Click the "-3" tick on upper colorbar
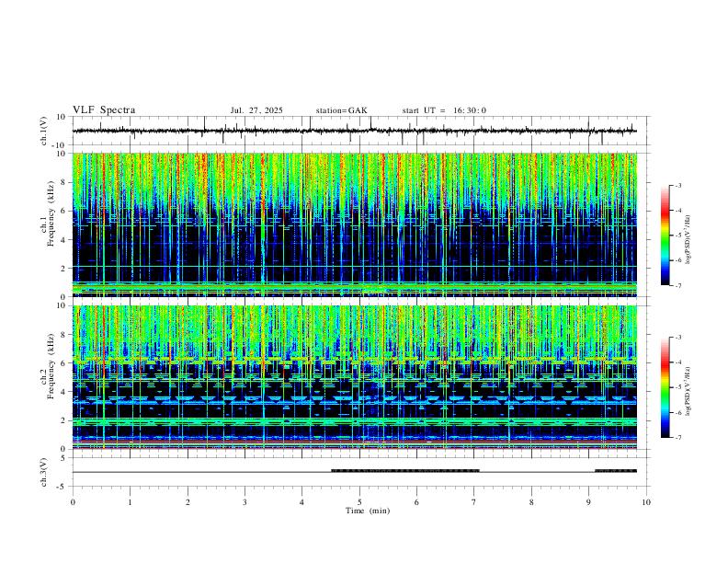 [677, 185]
